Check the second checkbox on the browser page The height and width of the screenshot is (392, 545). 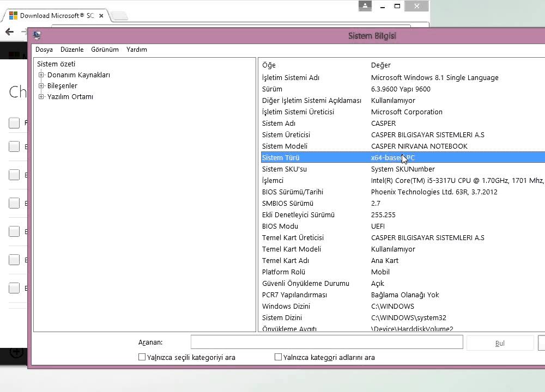click(x=14, y=146)
